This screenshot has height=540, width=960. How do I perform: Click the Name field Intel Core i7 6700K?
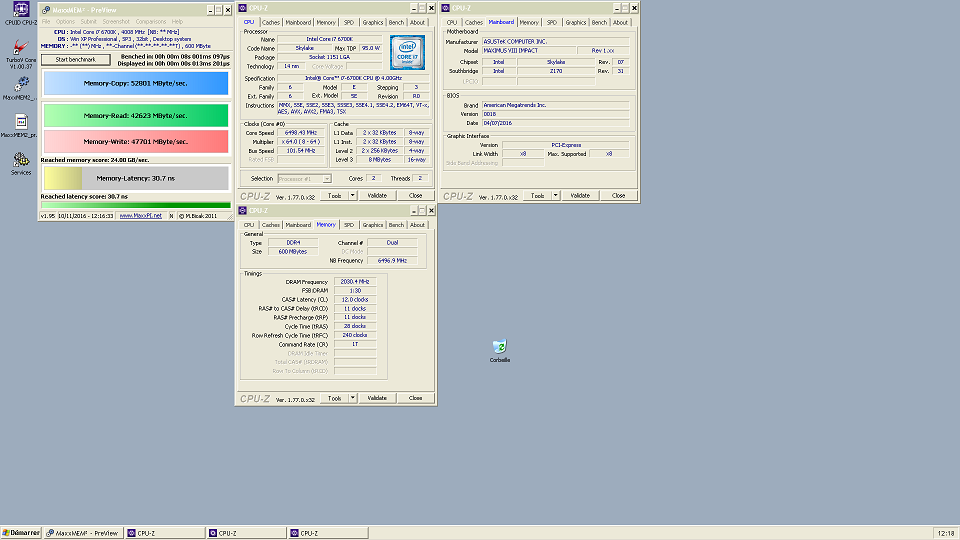(x=329, y=39)
